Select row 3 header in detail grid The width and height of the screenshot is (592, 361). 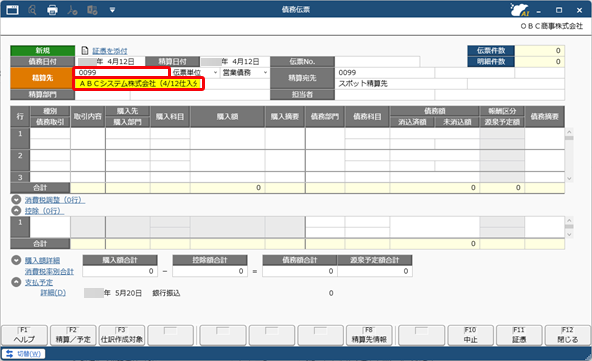(x=20, y=177)
